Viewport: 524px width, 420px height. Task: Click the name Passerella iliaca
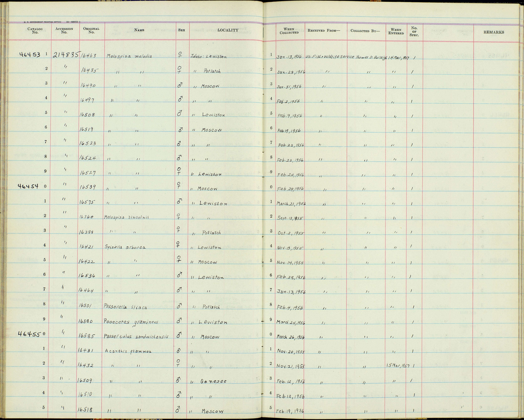pos(125,307)
